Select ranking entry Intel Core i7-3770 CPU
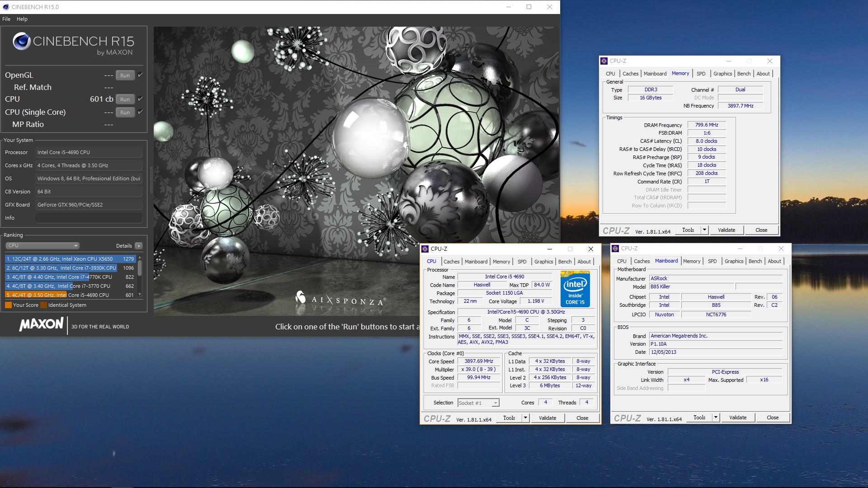 coord(71,286)
